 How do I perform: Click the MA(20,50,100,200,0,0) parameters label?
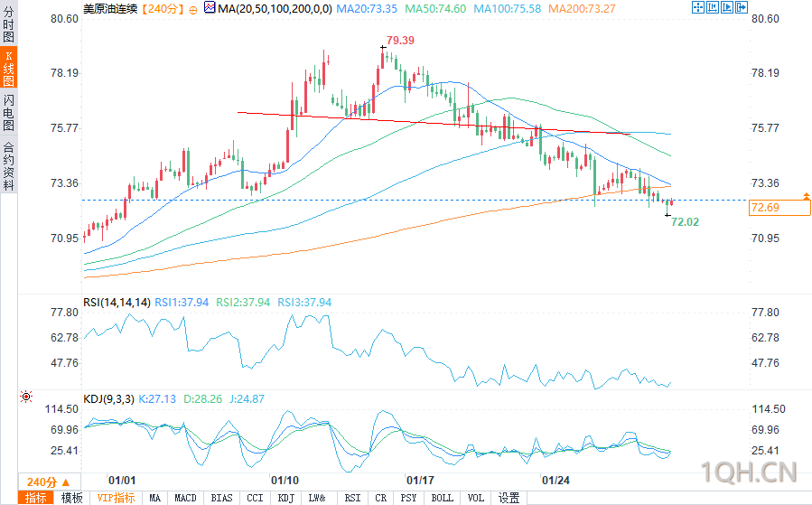pos(275,9)
